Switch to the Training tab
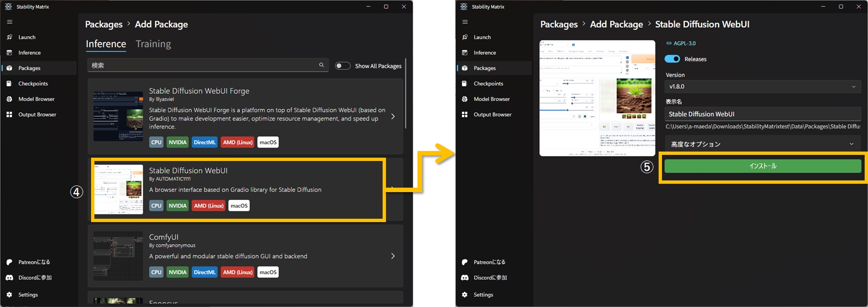868x307 pixels. tap(153, 44)
